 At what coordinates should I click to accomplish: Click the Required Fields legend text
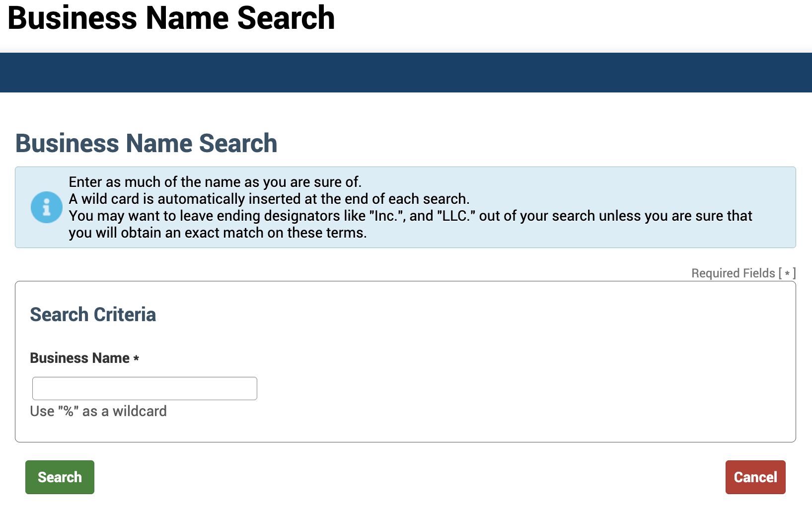[743, 273]
